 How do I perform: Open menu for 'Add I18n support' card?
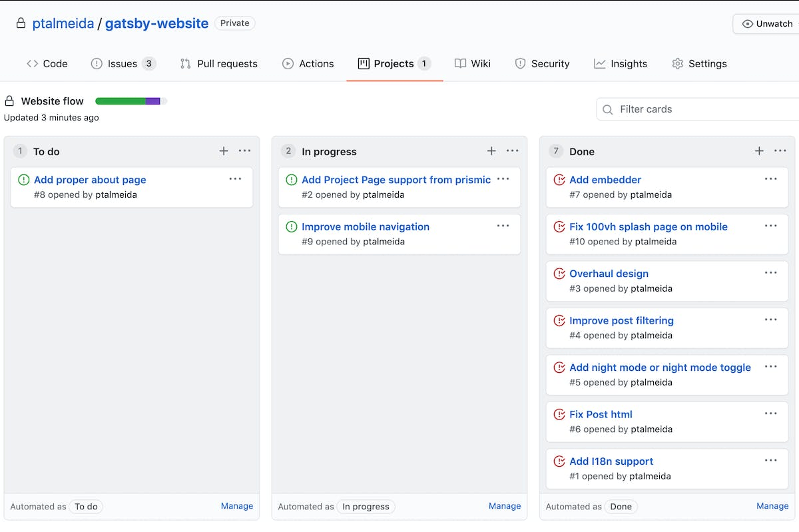[x=770, y=461]
